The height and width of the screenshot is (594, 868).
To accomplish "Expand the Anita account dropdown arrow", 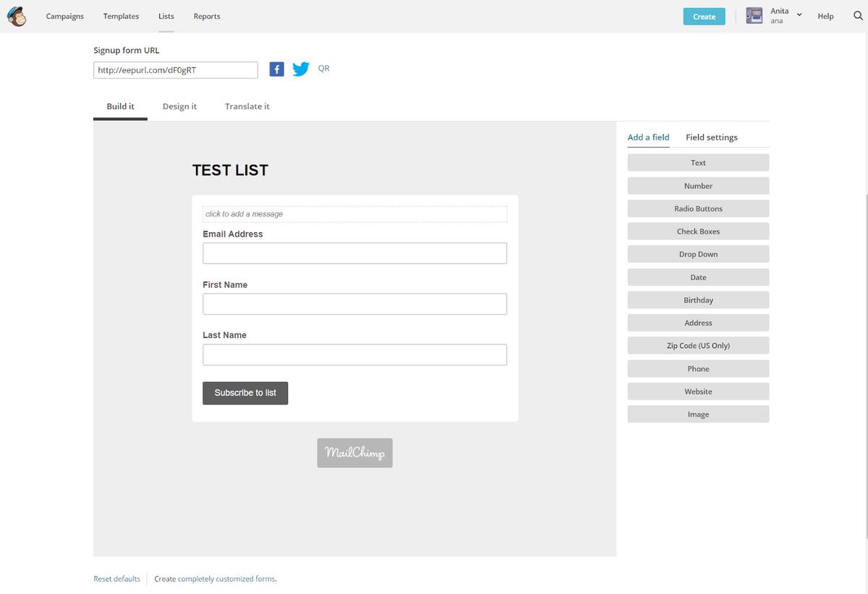I will click(x=799, y=14).
